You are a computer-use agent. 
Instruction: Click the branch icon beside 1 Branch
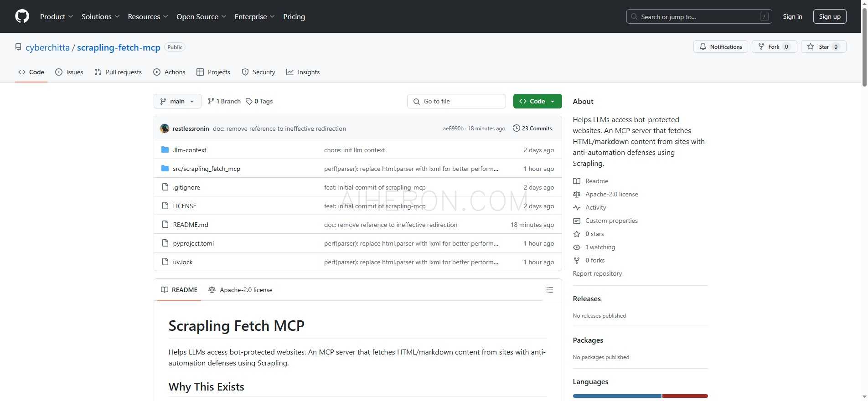(211, 101)
